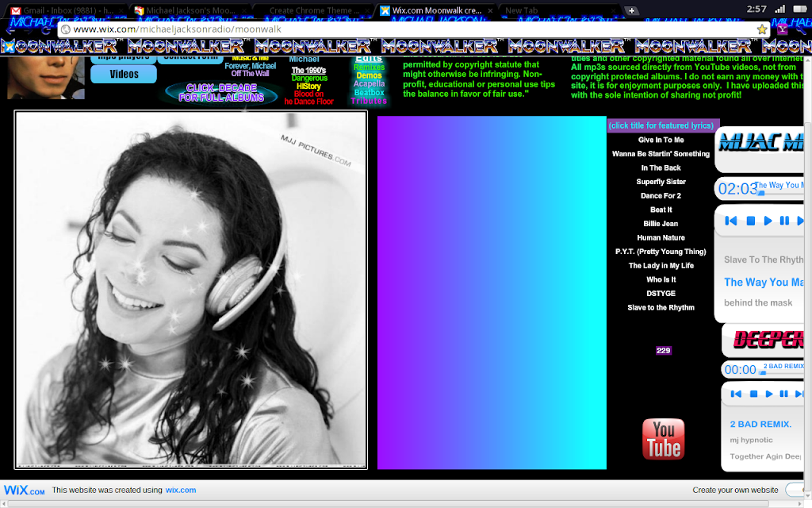The height and width of the screenshot is (508, 812).
Task: Open the wix.com footer link
Action: click(180, 490)
